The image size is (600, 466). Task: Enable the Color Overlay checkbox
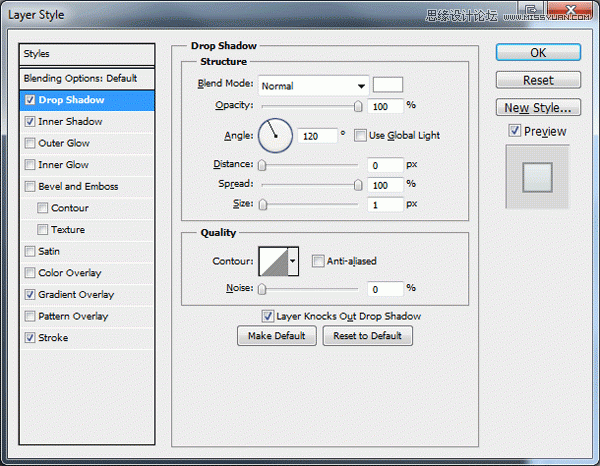pos(30,273)
